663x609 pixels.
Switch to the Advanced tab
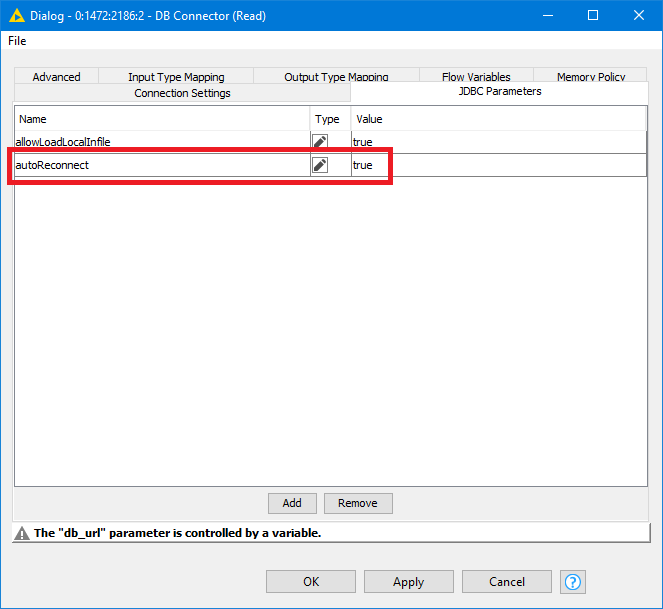tap(56, 77)
